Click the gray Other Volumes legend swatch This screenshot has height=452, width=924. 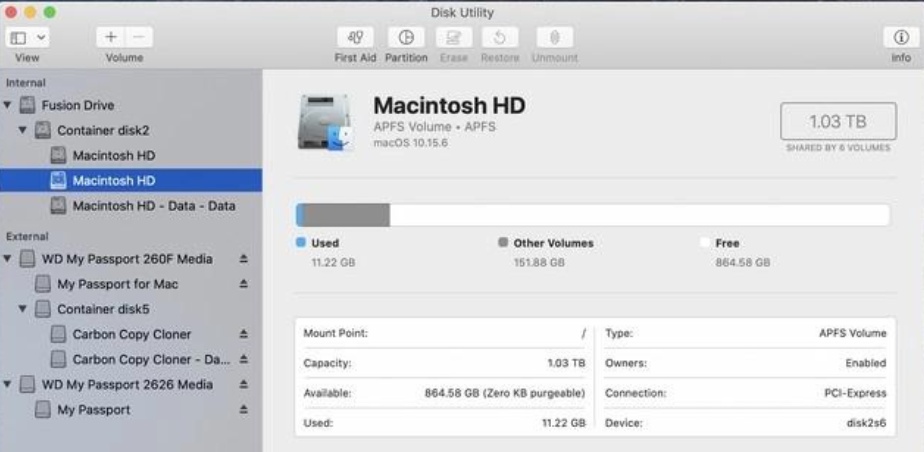(503, 242)
